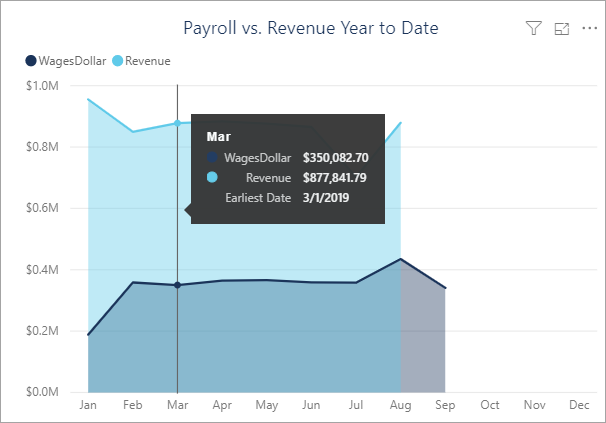The image size is (606, 423).
Task: Click the Dec label on the x-axis
Action: coord(579,406)
